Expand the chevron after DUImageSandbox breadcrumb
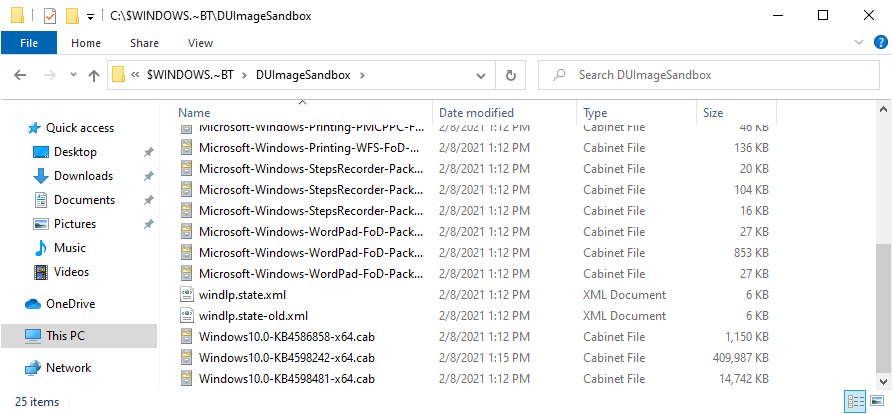This screenshot has height=414, width=893. pyautogui.click(x=362, y=75)
